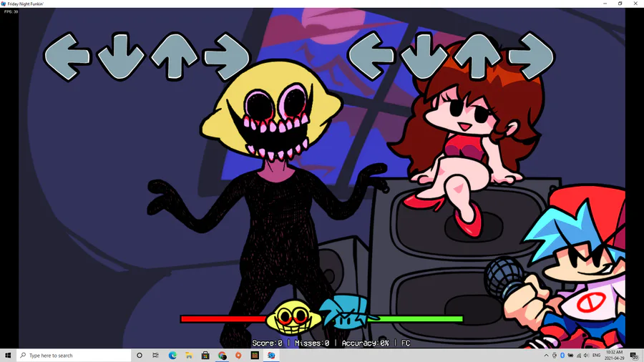This screenshot has height=362, width=644.
Task: Open Task View on the taskbar
Action: tap(155, 356)
